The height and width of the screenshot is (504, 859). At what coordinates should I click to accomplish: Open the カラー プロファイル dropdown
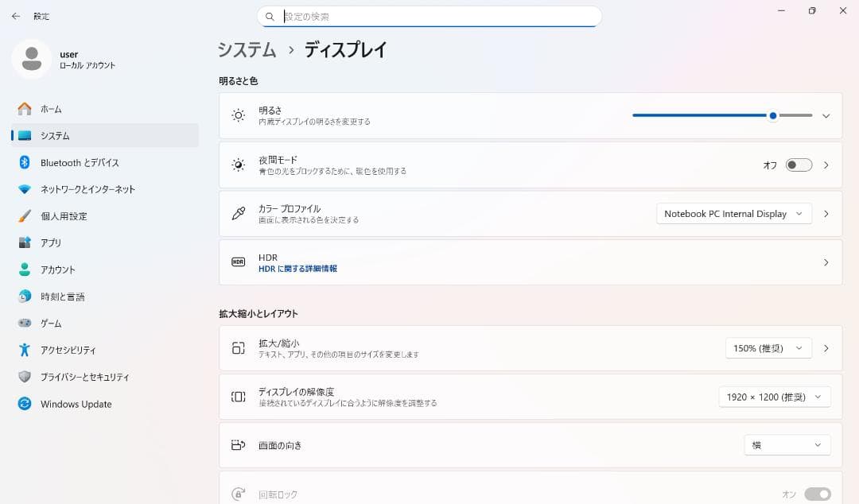tap(733, 213)
